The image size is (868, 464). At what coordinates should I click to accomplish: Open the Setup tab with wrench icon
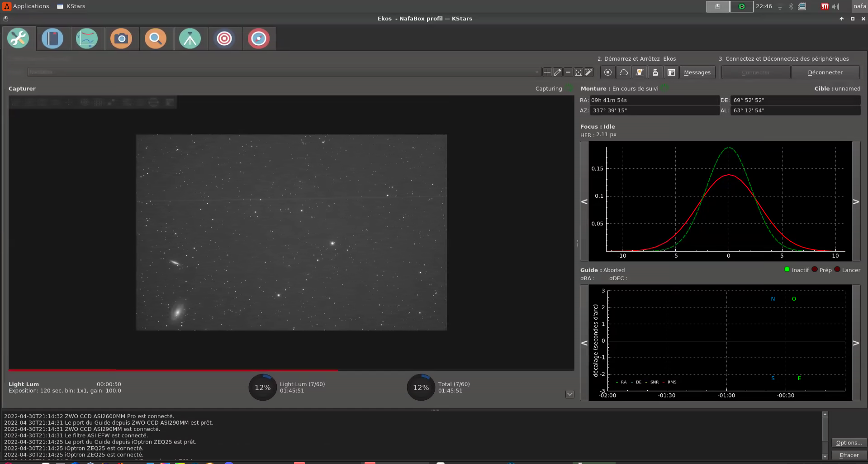click(x=19, y=38)
